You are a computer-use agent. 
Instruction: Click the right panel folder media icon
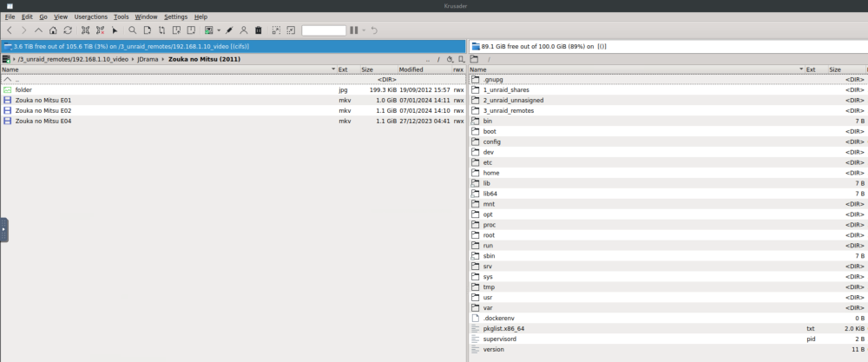click(x=474, y=59)
